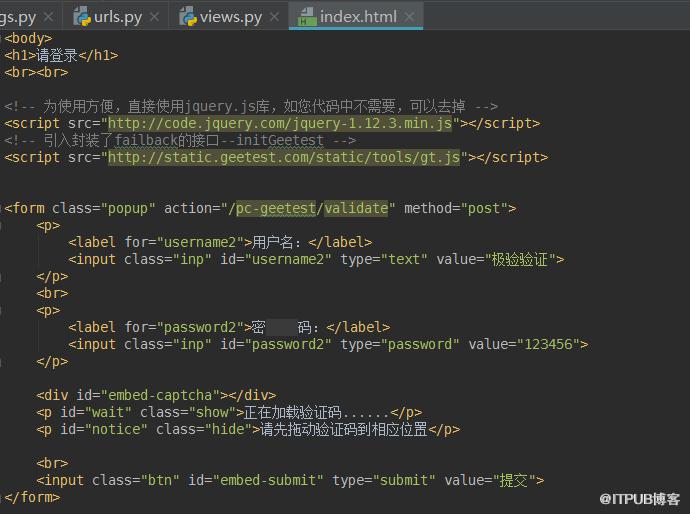
Task: Click the method="post" attribute
Action: pyautogui.click(x=456, y=208)
